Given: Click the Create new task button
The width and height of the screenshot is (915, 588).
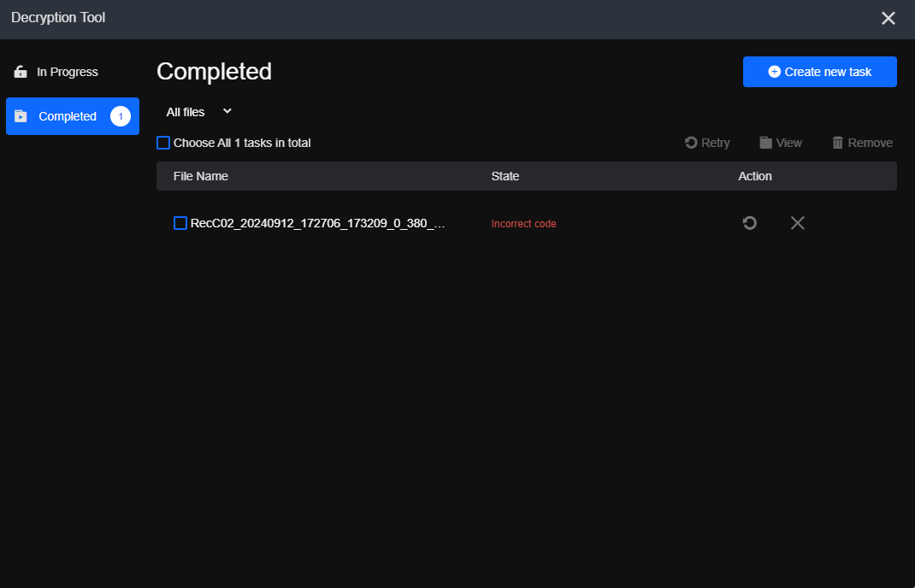Looking at the screenshot, I should pyautogui.click(x=819, y=72).
